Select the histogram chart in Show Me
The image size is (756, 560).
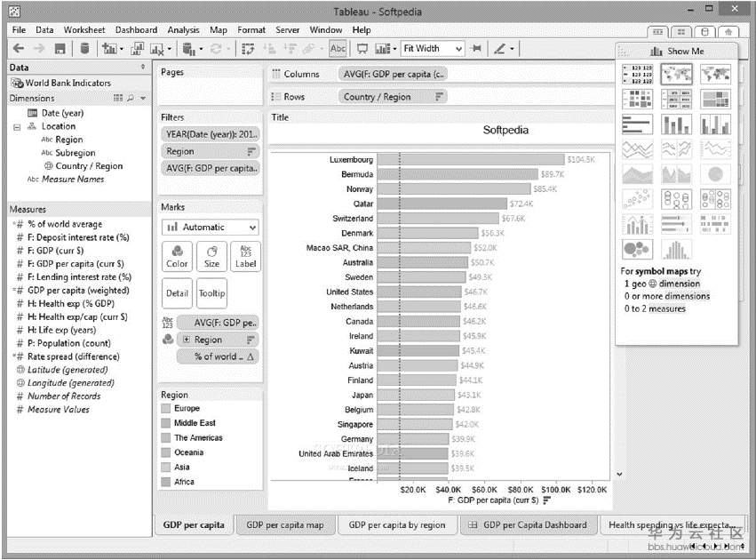point(676,250)
